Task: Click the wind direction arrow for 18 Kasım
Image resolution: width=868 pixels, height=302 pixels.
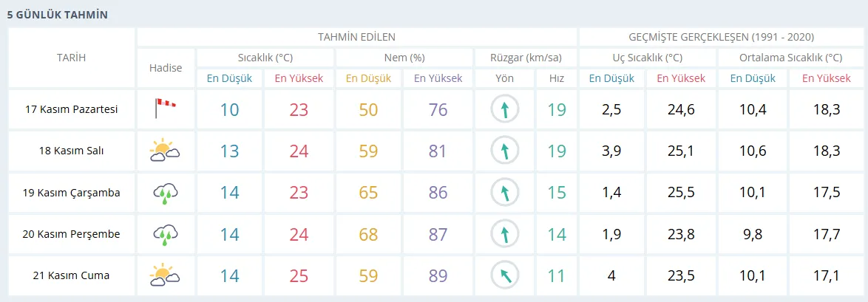Action: (x=505, y=151)
